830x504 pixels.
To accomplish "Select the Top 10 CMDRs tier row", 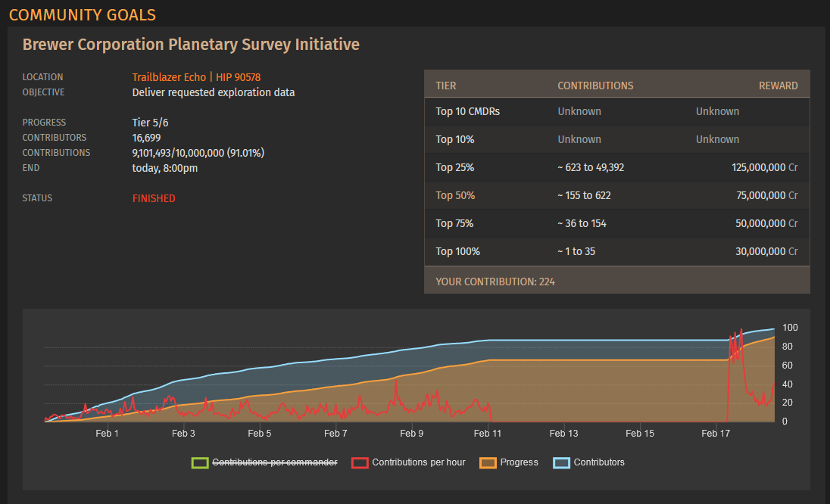I will 617,111.
